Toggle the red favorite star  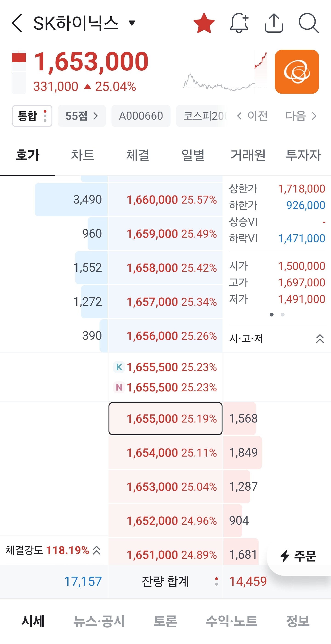click(204, 23)
